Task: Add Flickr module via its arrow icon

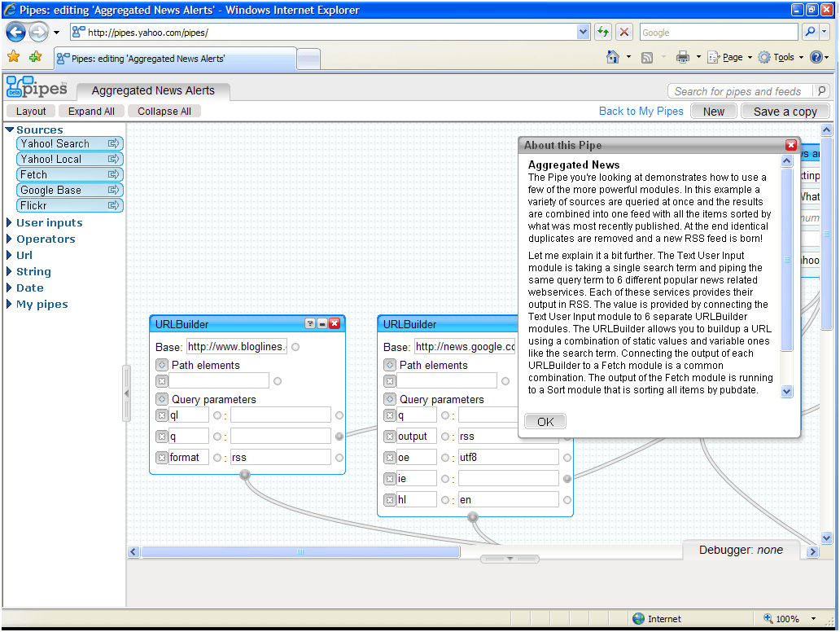Action: pos(113,206)
